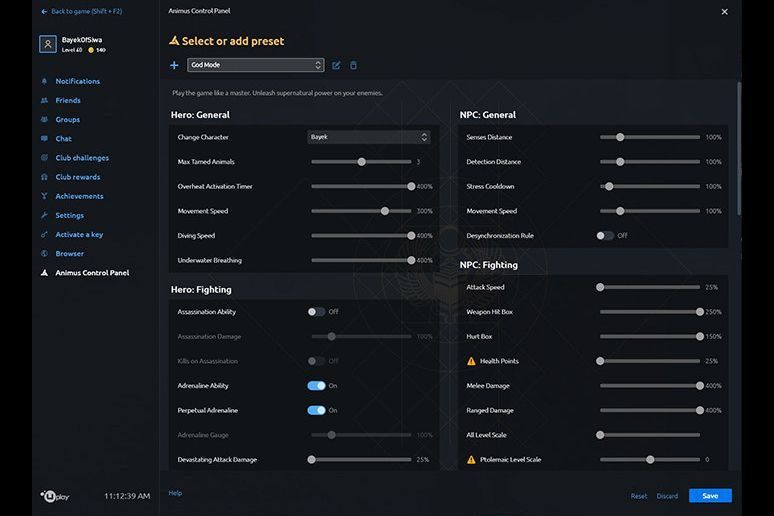Click the Diving Speed slider
Screen dimensions: 774x516
coord(361,236)
